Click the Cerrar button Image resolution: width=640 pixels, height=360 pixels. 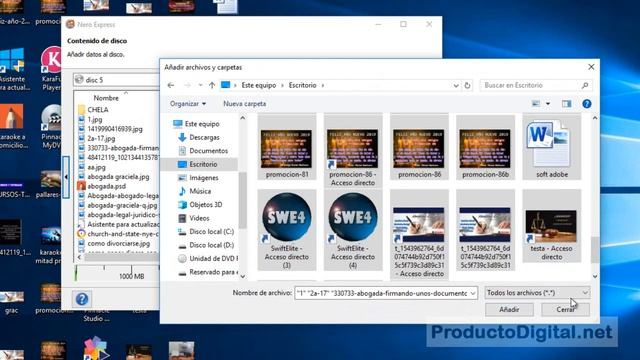[x=565, y=309]
